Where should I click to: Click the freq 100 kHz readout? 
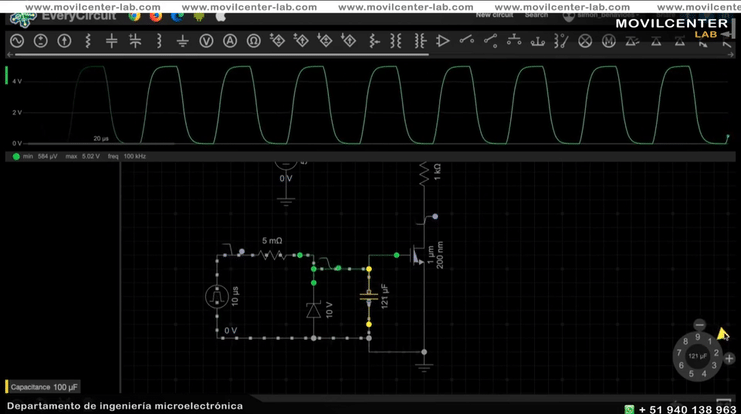tap(127, 156)
